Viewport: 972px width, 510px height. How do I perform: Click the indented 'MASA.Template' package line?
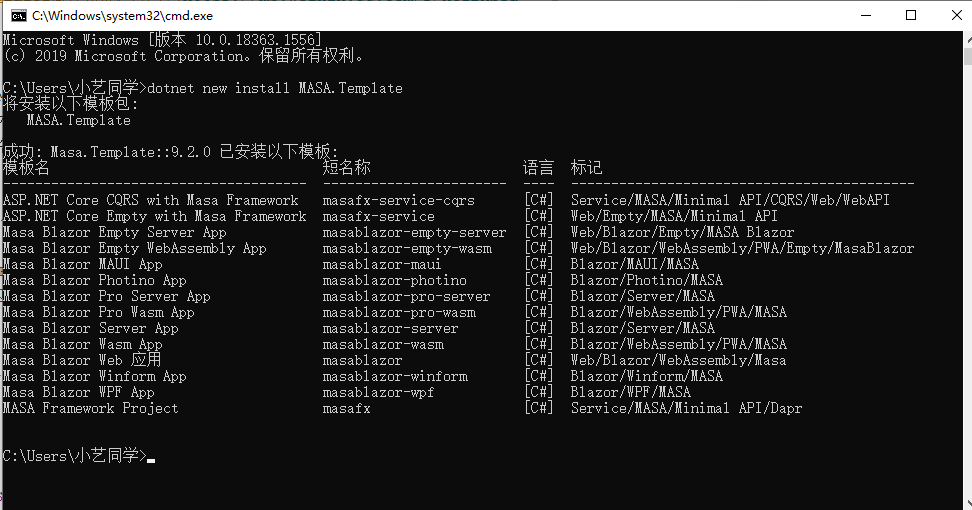point(79,120)
